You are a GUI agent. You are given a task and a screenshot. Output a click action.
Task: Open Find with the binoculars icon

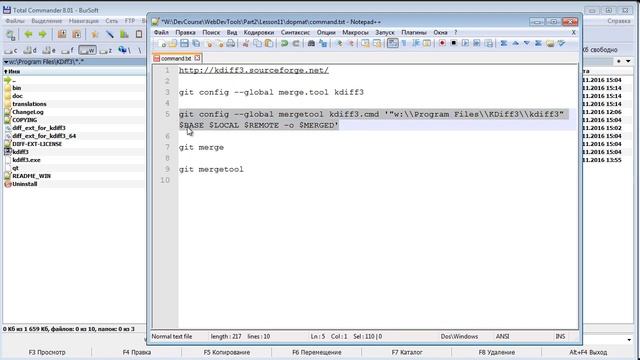click(x=311, y=43)
